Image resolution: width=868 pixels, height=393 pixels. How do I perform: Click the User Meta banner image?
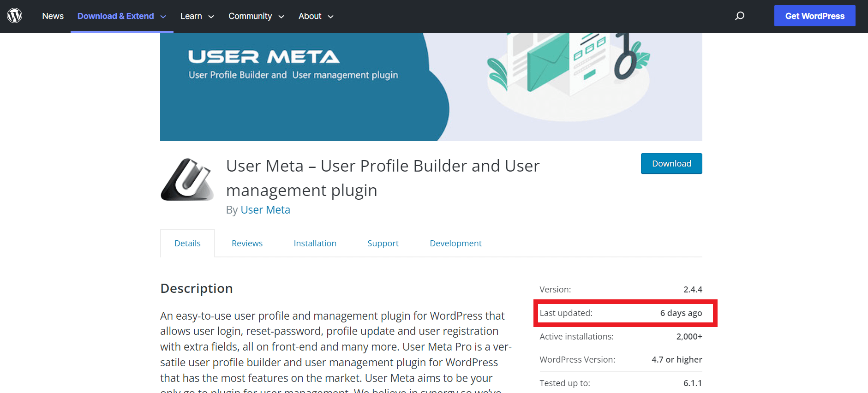(x=431, y=87)
